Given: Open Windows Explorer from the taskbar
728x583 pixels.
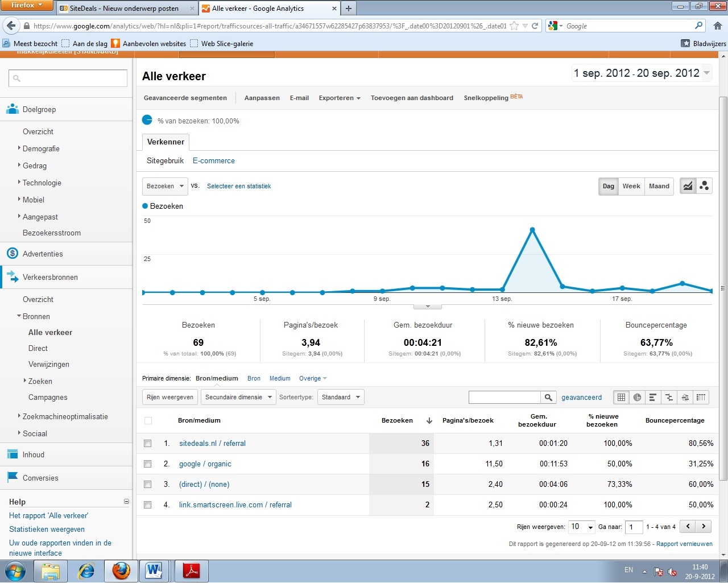Looking at the screenshot, I should [51, 570].
